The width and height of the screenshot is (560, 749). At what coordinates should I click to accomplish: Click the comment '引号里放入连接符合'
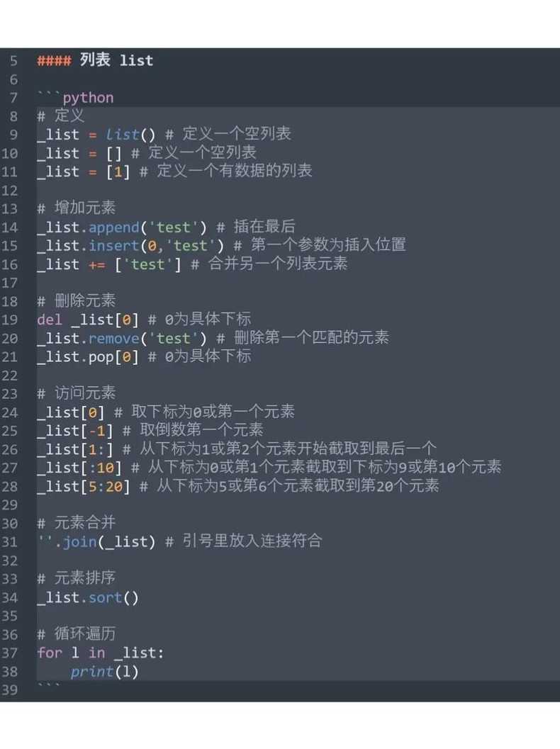(x=252, y=541)
